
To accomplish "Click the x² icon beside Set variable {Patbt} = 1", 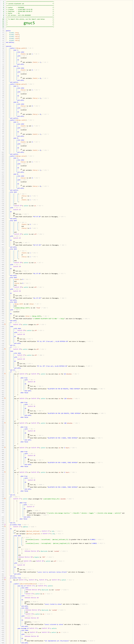I will (x=21, y=62).
